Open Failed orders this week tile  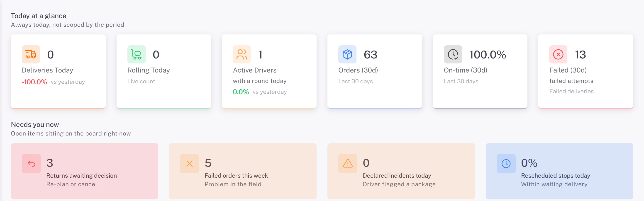tap(243, 171)
